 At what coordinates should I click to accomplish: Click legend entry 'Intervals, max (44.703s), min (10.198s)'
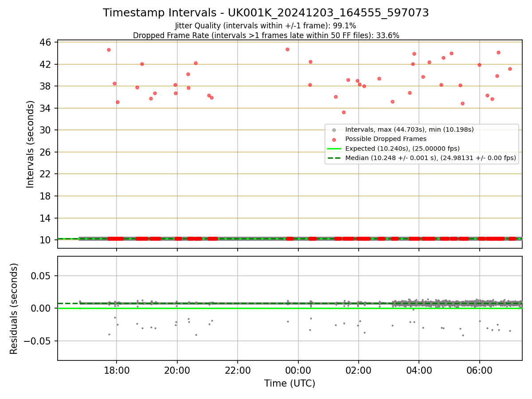[x=410, y=129]
